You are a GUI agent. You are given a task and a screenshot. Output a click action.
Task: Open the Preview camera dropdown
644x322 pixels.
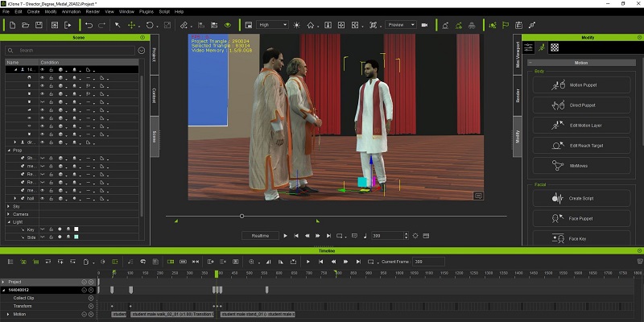coord(401,25)
